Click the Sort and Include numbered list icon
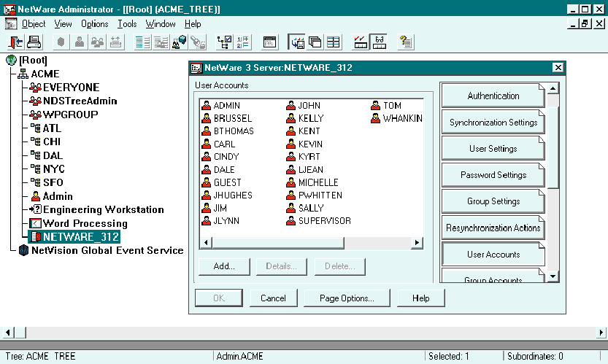The width and height of the screenshot is (608, 364). click(243, 42)
